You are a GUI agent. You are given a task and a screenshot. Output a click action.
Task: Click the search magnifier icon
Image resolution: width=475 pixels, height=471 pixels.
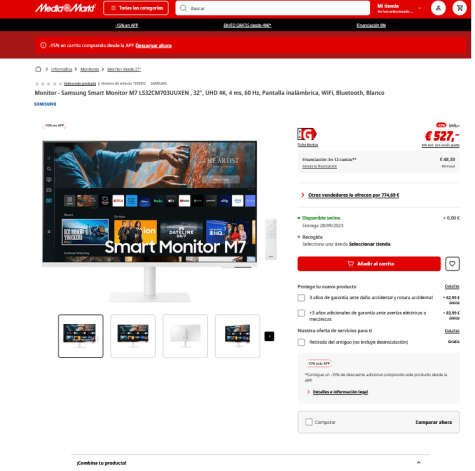183,8
